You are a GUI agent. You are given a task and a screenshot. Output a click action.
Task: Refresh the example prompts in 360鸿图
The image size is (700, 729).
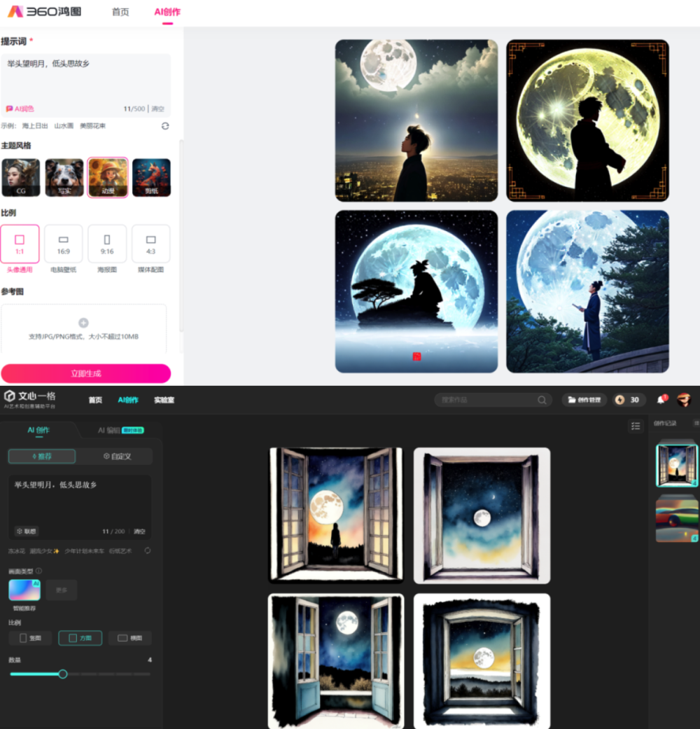(165, 126)
